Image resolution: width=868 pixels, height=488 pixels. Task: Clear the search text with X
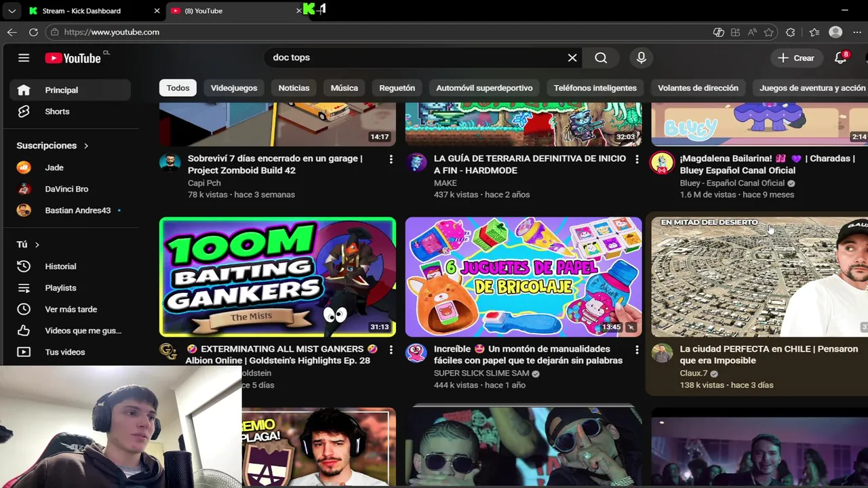pos(572,58)
